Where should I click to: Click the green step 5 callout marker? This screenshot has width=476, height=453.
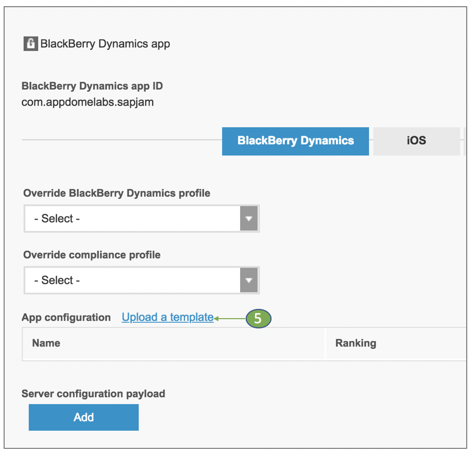(258, 319)
